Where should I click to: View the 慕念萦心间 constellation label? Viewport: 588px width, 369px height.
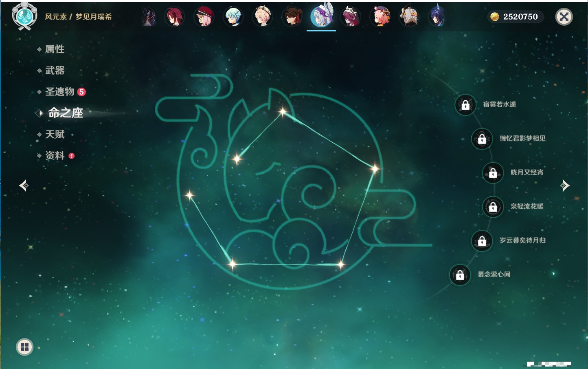pyautogui.click(x=494, y=274)
